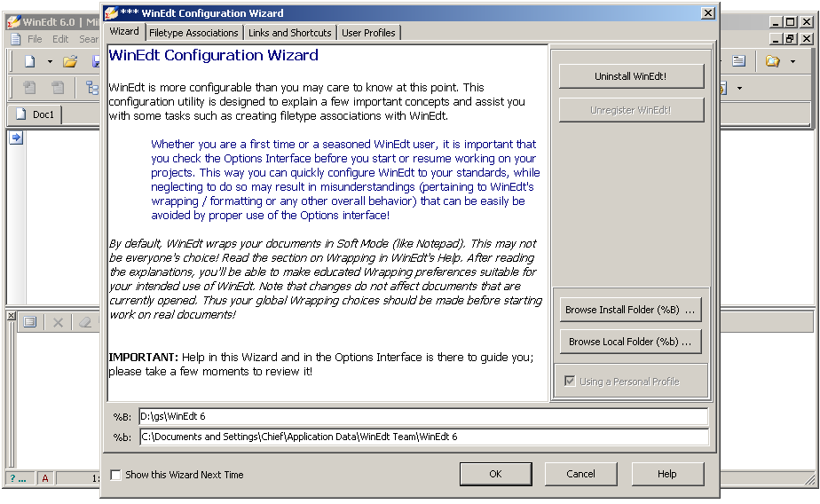Click the red A status bar indicator

[45, 478]
